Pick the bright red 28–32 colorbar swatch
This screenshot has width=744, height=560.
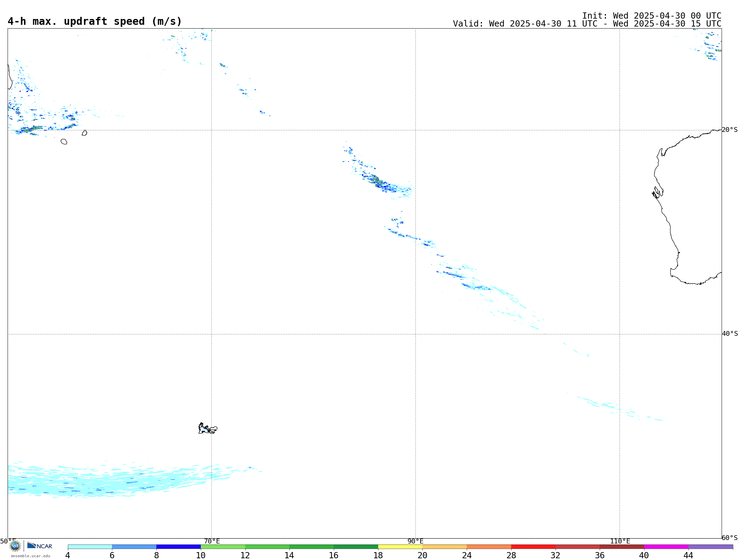[533, 547]
